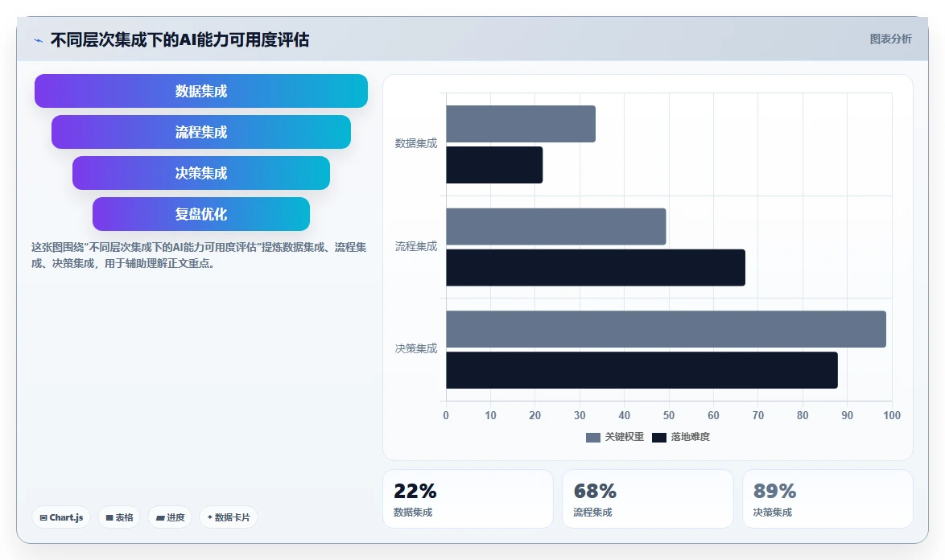Image resolution: width=945 pixels, height=560 pixels.
Task: Click the 不同层次集成下的AI能力可用度评估 title
Action: click(180, 39)
